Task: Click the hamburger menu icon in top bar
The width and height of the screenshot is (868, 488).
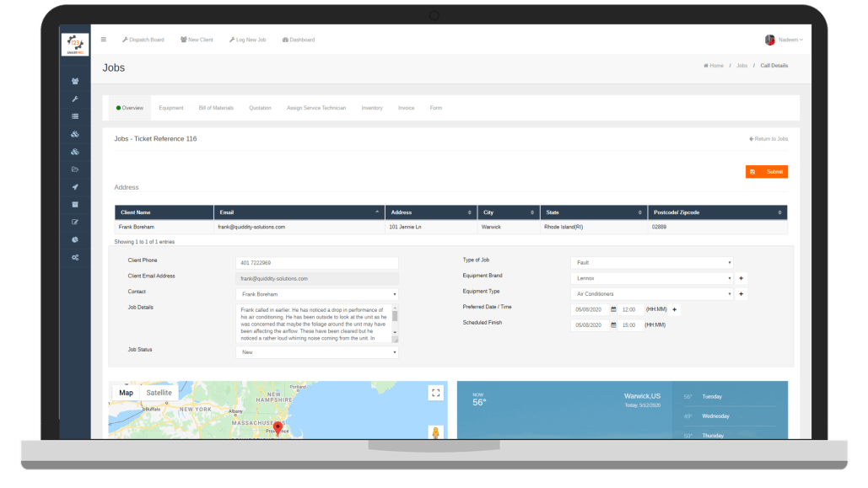Action: [x=104, y=40]
